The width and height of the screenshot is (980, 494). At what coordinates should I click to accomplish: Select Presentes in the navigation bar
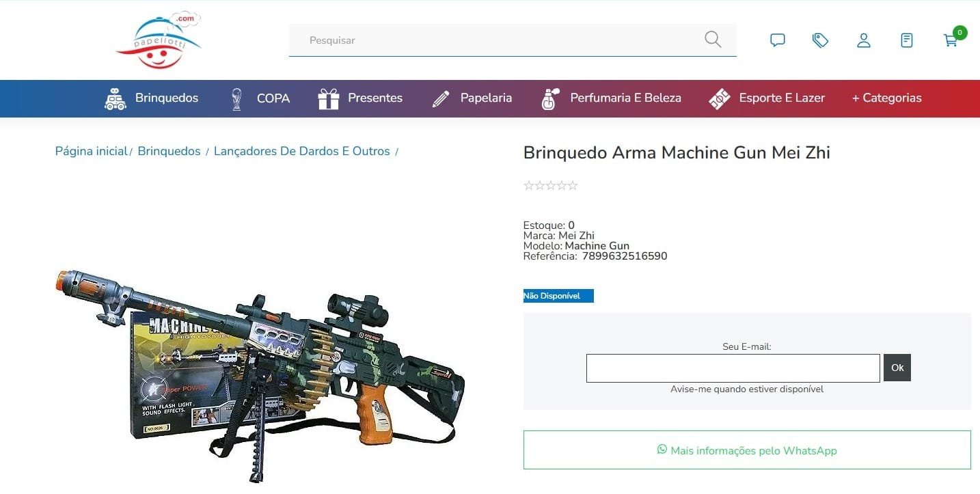(x=360, y=98)
